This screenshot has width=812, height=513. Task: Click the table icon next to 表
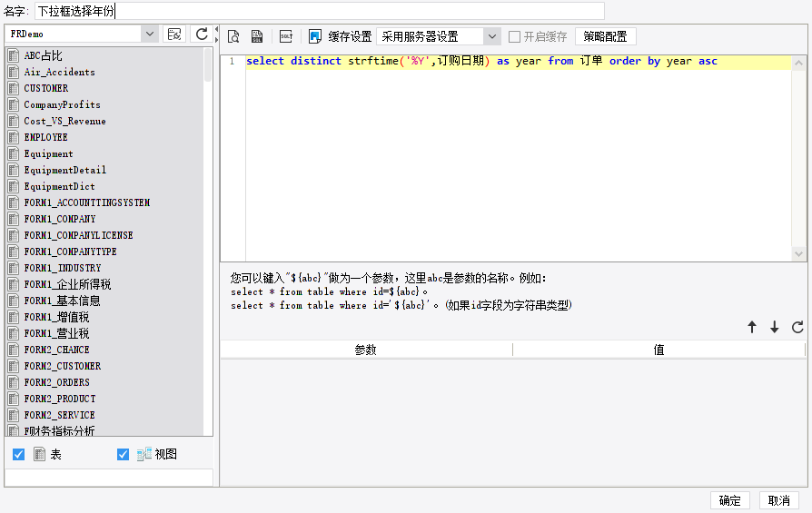(39, 454)
